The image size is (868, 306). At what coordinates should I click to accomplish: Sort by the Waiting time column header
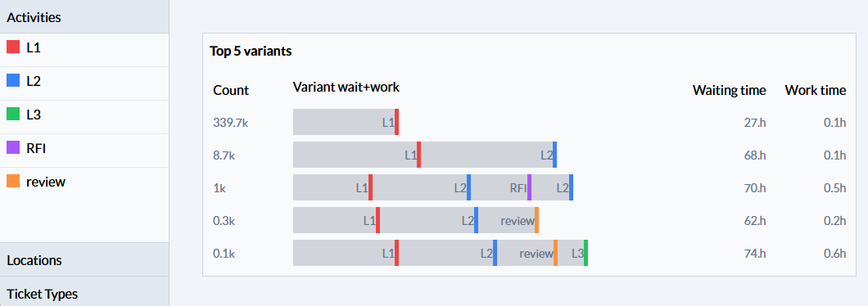tap(729, 90)
